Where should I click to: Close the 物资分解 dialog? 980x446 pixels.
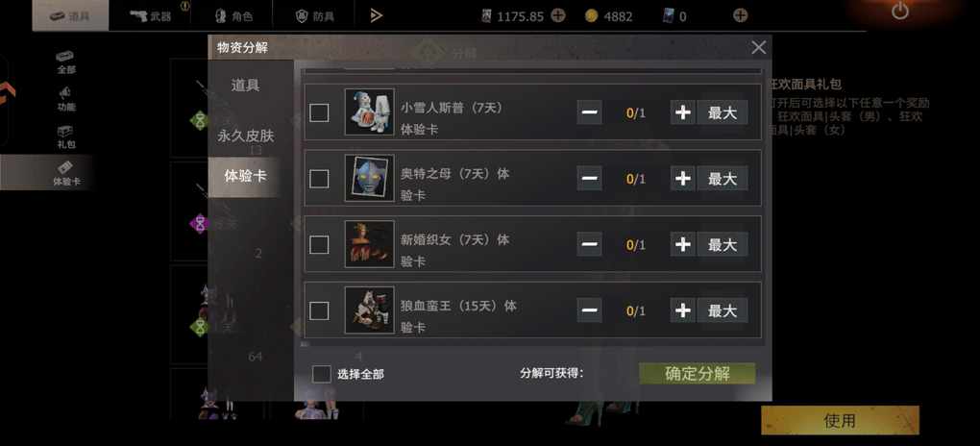pyautogui.click(x=759, y=47)
